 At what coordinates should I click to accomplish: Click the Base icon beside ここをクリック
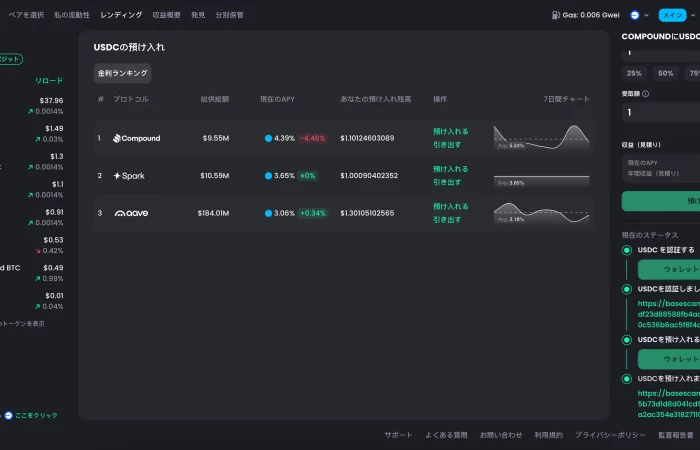click(8, 416)
